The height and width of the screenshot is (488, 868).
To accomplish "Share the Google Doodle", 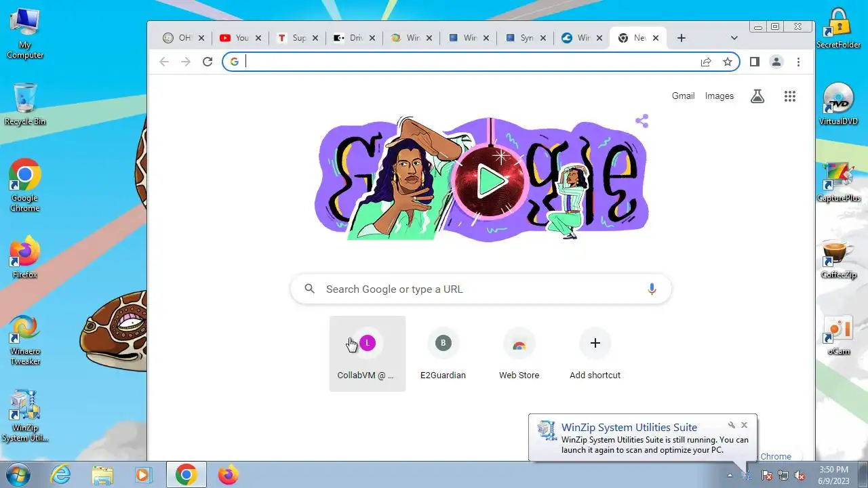I will point(642,121).
